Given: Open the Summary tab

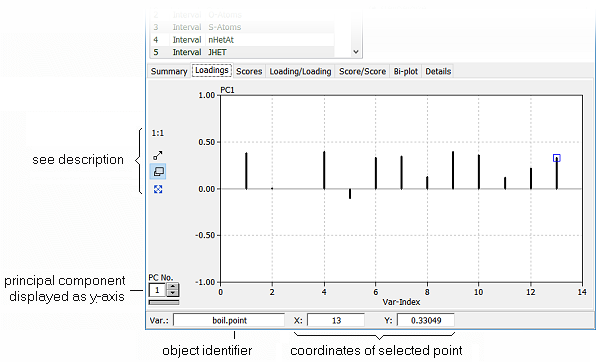Looking at the screenshot, I should [x=169, y=71].
